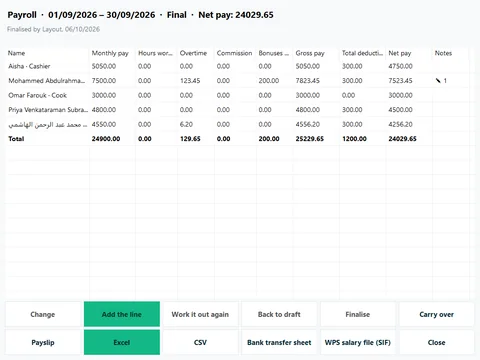Export payroll to Excel
This screenshot has width=480, height=360.
122,342
